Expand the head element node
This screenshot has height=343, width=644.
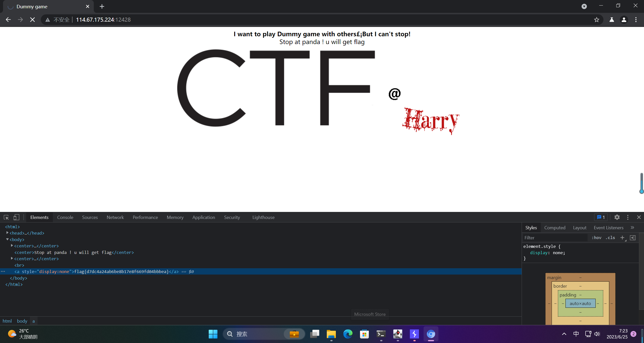pos(7,233)
